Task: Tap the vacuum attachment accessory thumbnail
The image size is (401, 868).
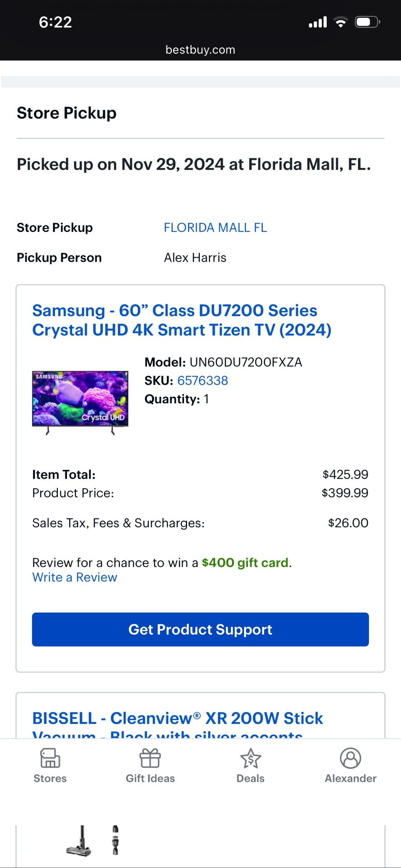Action: pos(115,841)
